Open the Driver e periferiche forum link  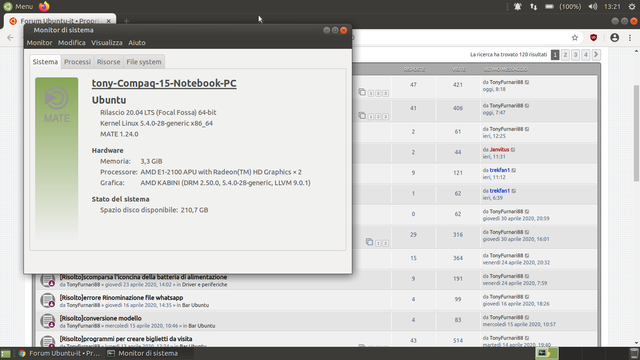pos(204,284)
